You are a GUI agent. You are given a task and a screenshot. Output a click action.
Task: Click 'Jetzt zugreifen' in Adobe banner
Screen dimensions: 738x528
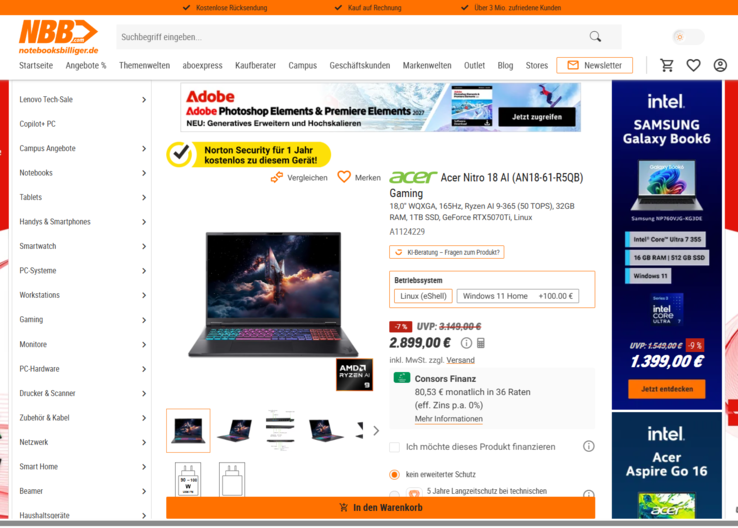pyautogui.click(x=537, y=117)
